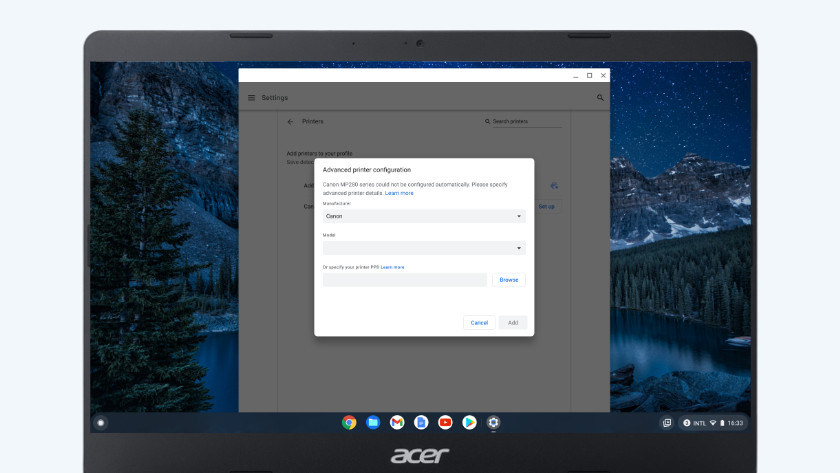Click the Settings search magnifier icon

(600, 98)
